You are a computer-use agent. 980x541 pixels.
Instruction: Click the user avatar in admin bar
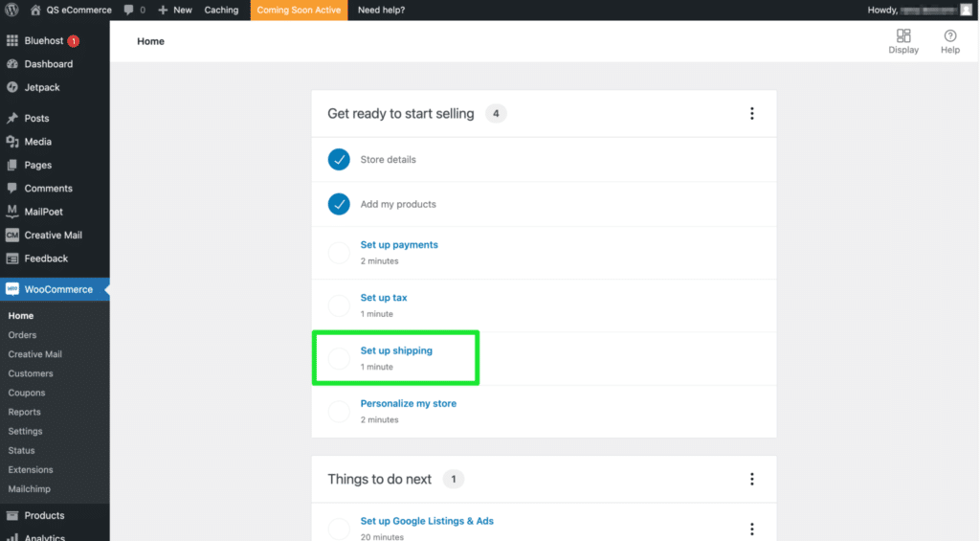967,10
